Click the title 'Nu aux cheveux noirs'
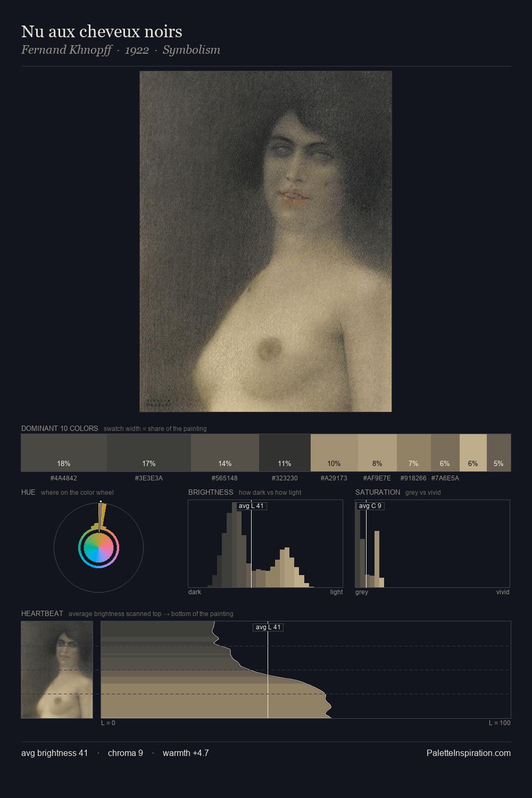532x798 pixels. click(102, 31)
